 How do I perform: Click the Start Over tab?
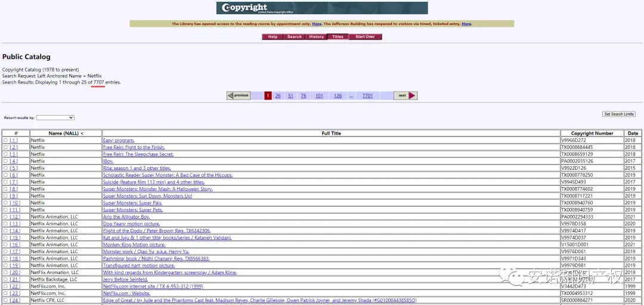click(365, 37)
